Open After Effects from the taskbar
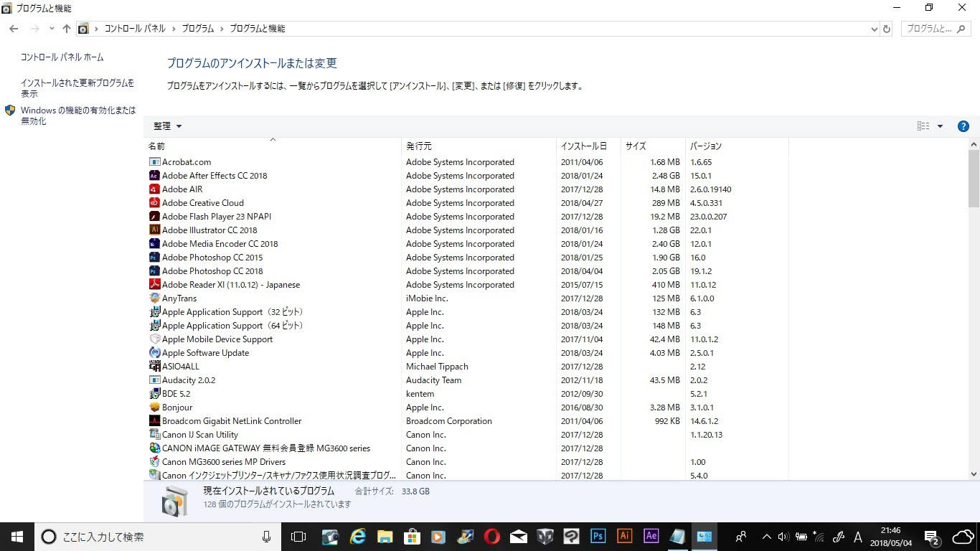Viewport: 980px width, 551px height. pos(651,536)
